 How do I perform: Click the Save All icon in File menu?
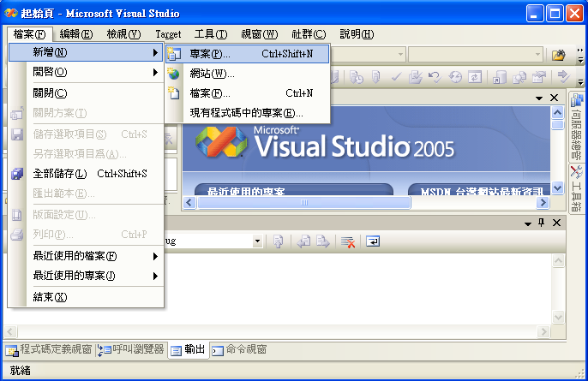(17, 174)
